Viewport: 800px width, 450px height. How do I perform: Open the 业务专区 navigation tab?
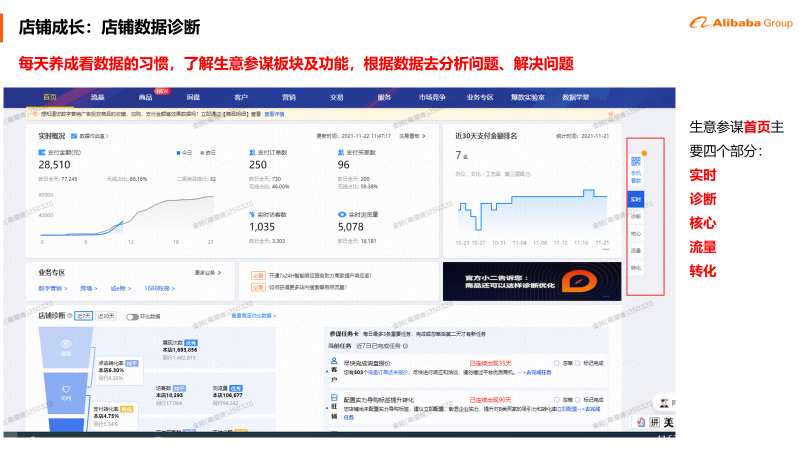[x=480, y=97]
